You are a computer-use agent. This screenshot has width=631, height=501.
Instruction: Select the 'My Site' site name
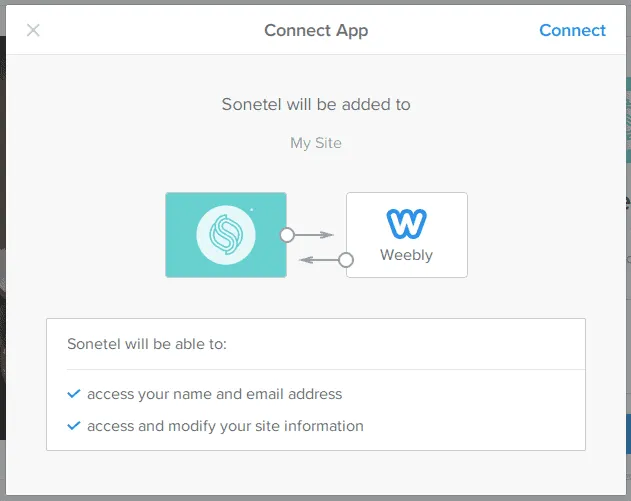tap(316, 143)
